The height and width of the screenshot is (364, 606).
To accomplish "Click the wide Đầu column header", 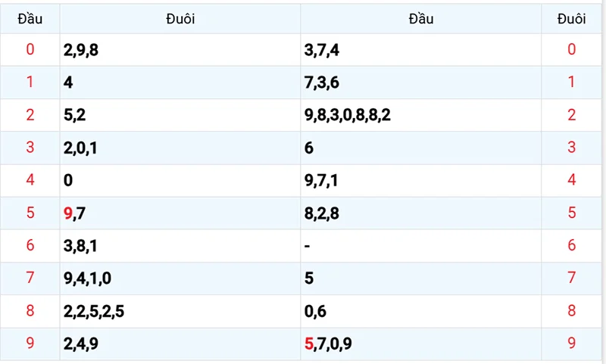I will click(x=420, y=20).
